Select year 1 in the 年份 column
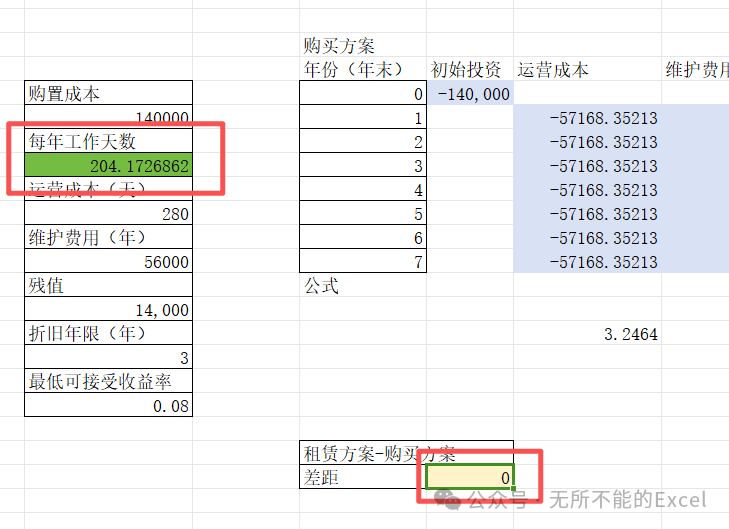729x529 pixels. pos(363,117)
